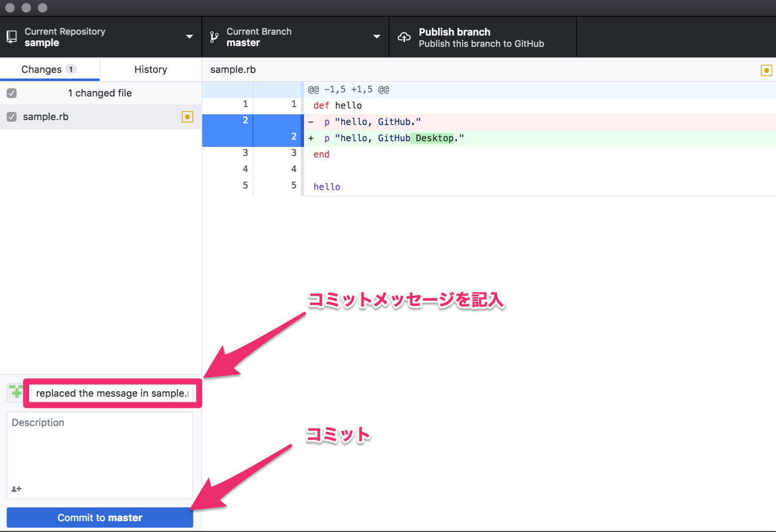Switch to the History tab
This screenshot has height=532, width=776.
[x=150, y=69]
